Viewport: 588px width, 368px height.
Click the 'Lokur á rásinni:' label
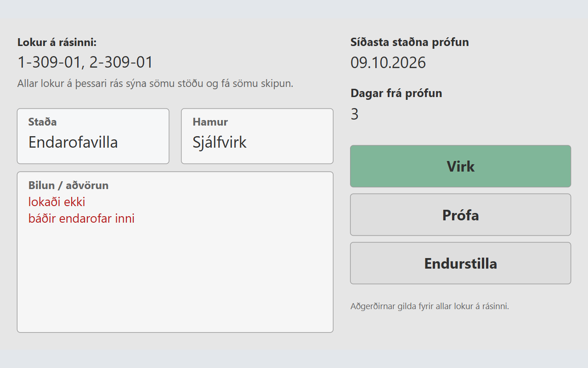coord(57,42)
